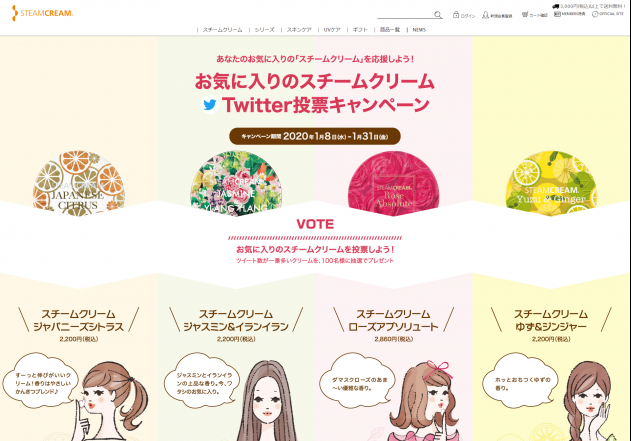The width and height of the screenshot is (631, 441).
Task: Open login via the lock icon
Action: [456, 14]
